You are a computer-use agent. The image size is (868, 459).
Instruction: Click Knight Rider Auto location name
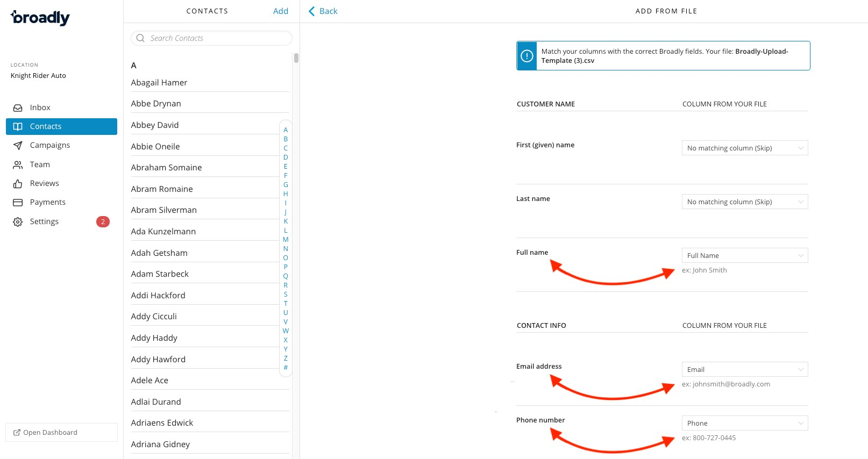38,76
